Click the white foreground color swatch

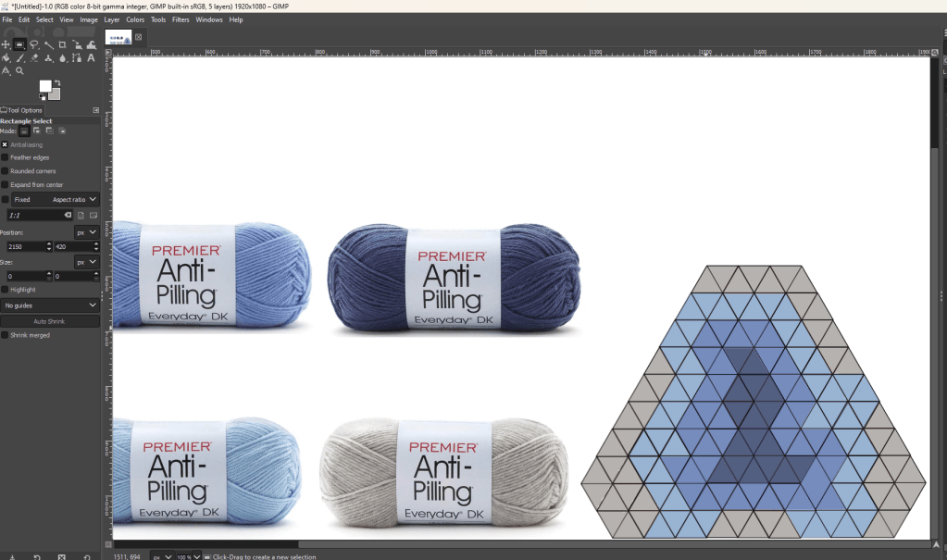tap(44, 86)
